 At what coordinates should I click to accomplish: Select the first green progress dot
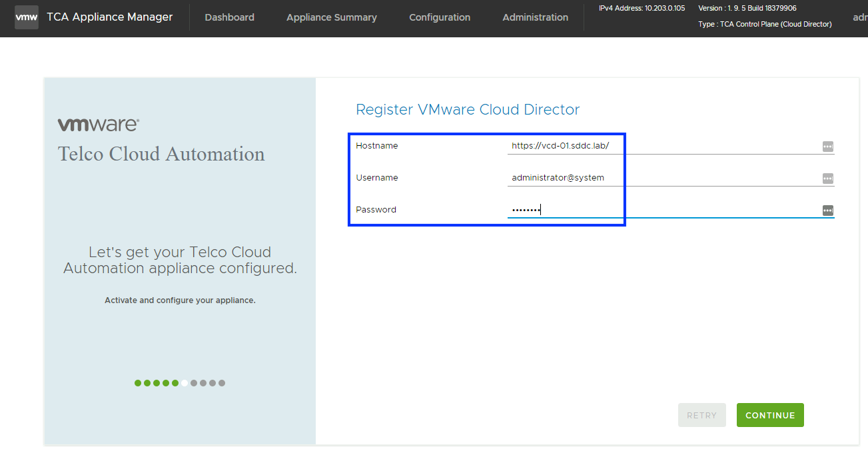pos(138,383)
